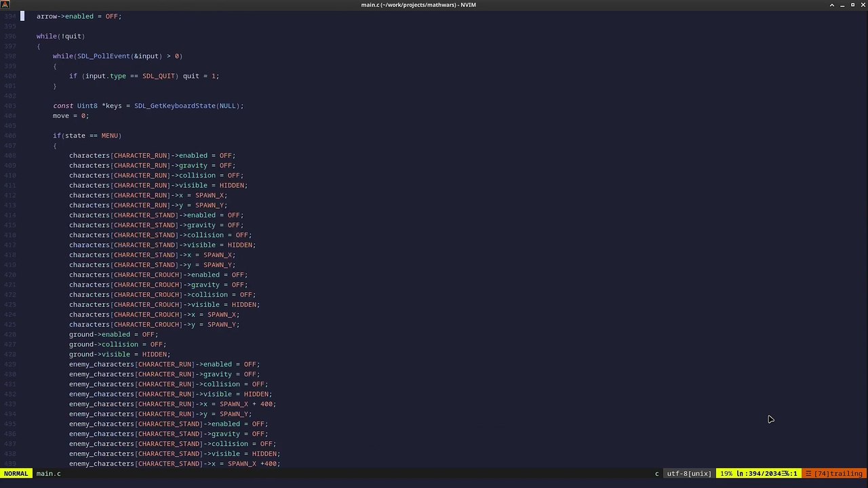Viewport: 868px width, 488px height.
Task: Click 'enemy_characters[CHARACTER_STAND]->gravity = OFF;' line
Action: pos(168,434)
